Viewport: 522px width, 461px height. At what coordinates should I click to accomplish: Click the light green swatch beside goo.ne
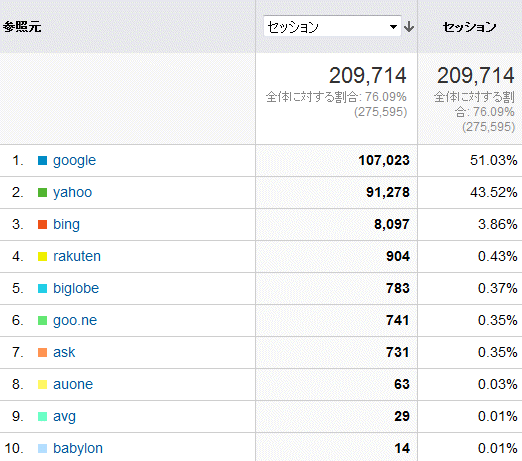[42, 321]
